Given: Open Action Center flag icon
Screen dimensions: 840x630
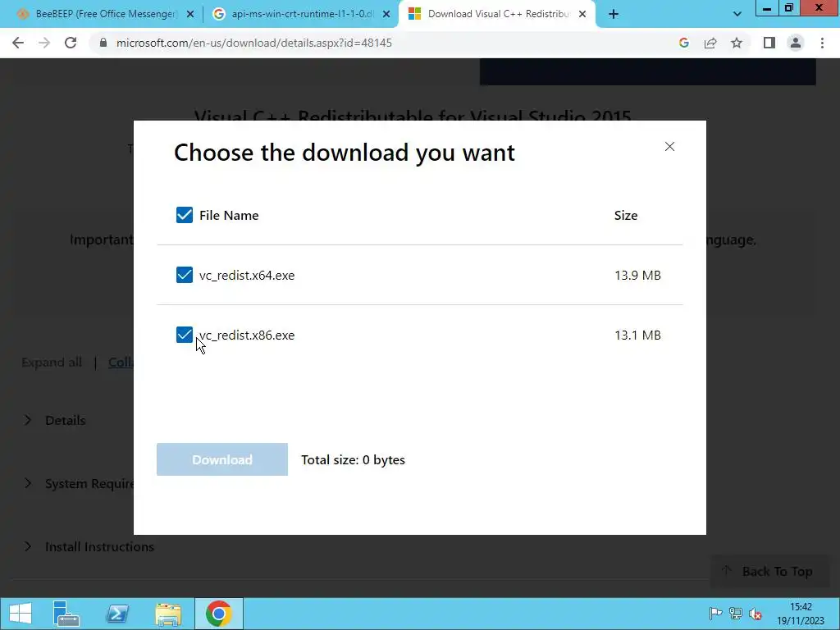Looking at the screenshot, I should pyautogui.click(x=715, y=614).
